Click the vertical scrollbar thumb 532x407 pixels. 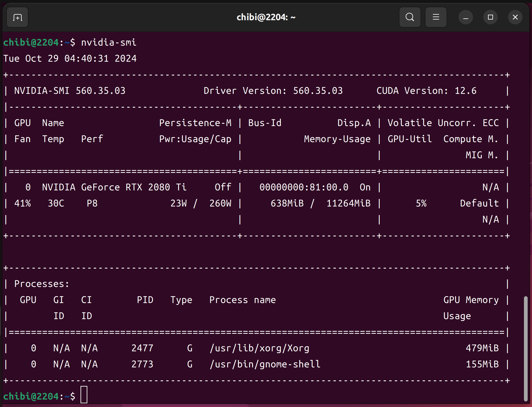click(525, 349)
